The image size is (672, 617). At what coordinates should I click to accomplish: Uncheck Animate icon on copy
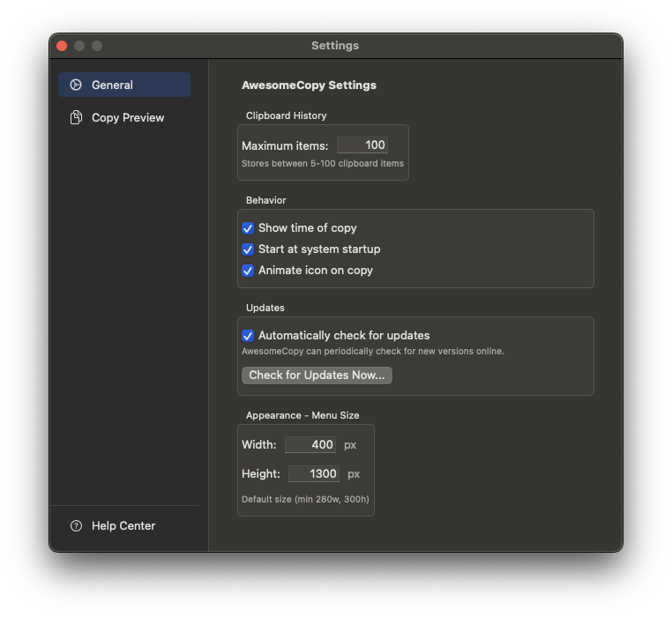(x=248, y=271)
